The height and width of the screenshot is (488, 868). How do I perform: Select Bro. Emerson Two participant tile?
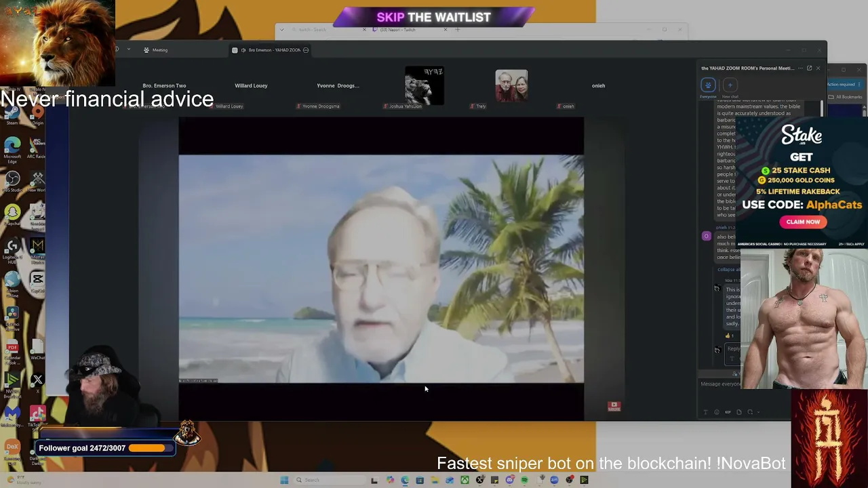tap(164, 85)
